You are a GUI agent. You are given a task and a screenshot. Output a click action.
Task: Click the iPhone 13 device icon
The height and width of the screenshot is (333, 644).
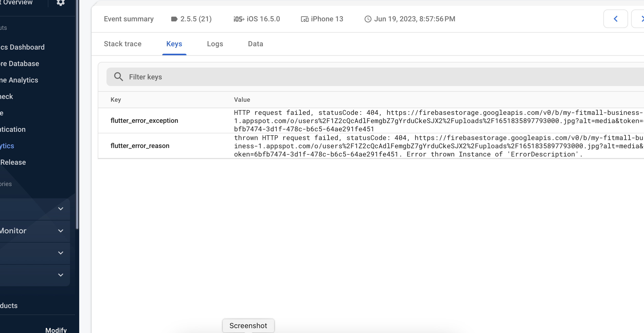click(x=304, y=19)
